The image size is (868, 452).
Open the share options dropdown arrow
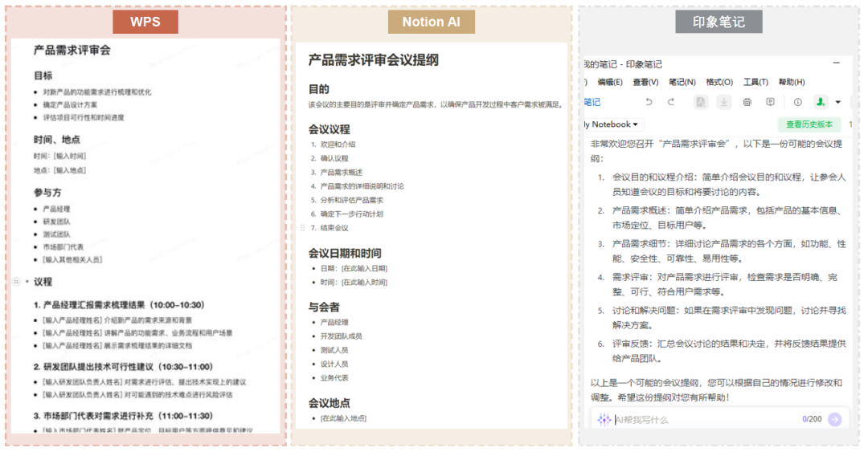(838, 102)
